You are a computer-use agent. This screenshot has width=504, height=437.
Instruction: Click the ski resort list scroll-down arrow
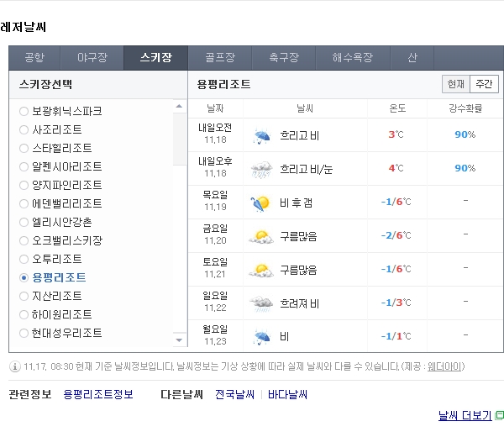180,340
